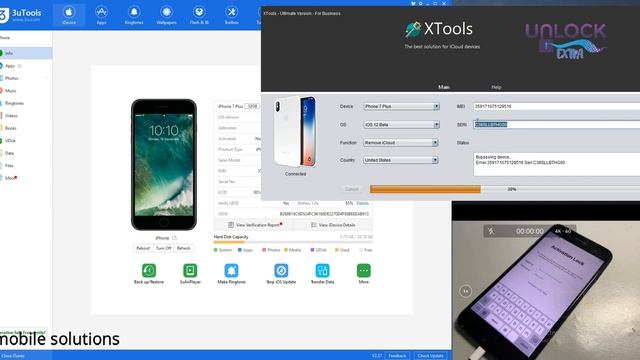The image size is (640, 360).
Task: Open the Make Ringtone tool
Action: point(231,271)
